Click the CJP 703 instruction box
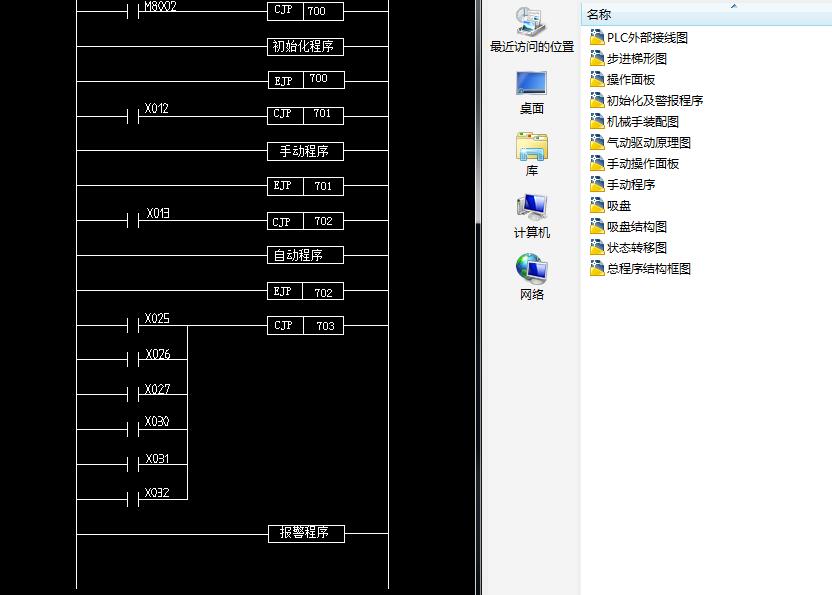 tap(305, 325)
